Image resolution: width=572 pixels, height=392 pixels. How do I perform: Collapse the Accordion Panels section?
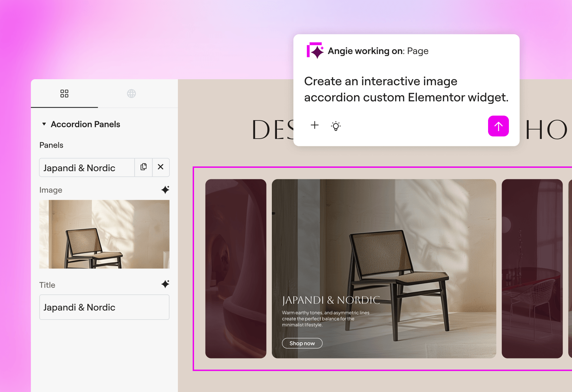pyautogui.click(x=44, y=124)
